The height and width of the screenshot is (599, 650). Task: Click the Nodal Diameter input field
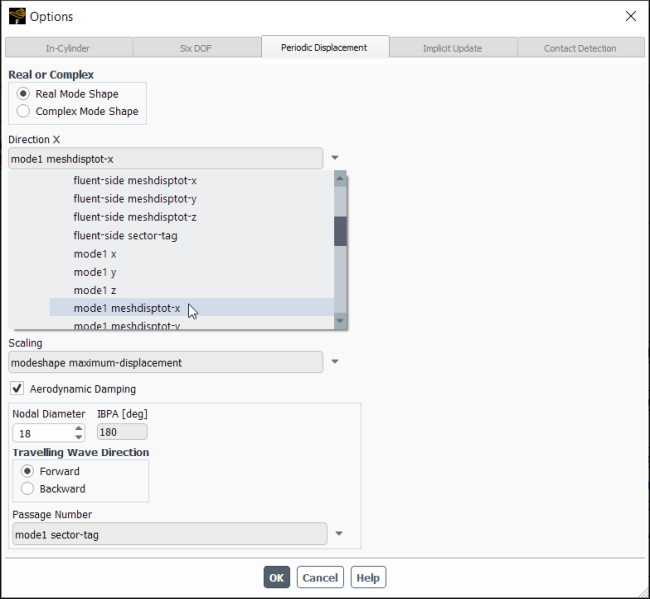(43, 433)
